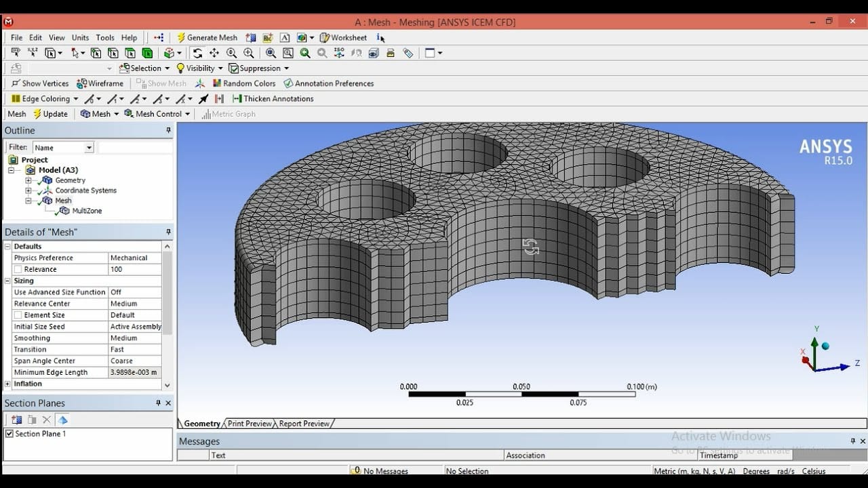Screen dimensions: 868x488
Task: Switch to the Print Preview tab
Action: click(249, 424)
